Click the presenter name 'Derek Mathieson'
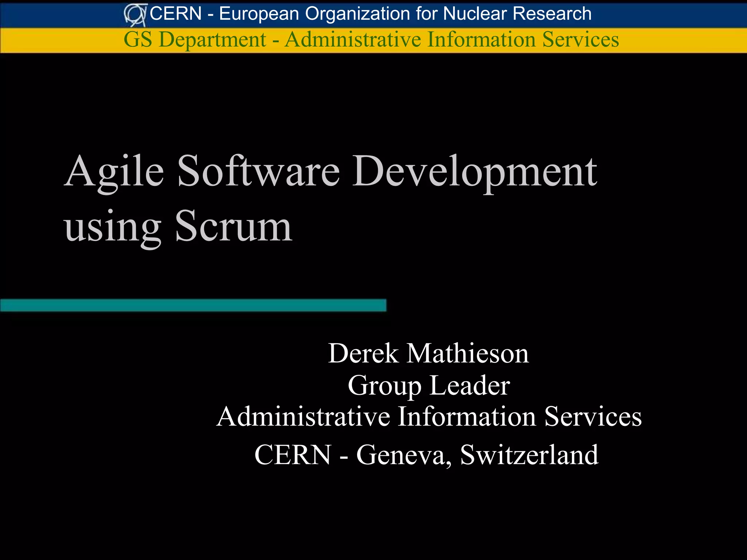747x560 pixels. point(428,353)
